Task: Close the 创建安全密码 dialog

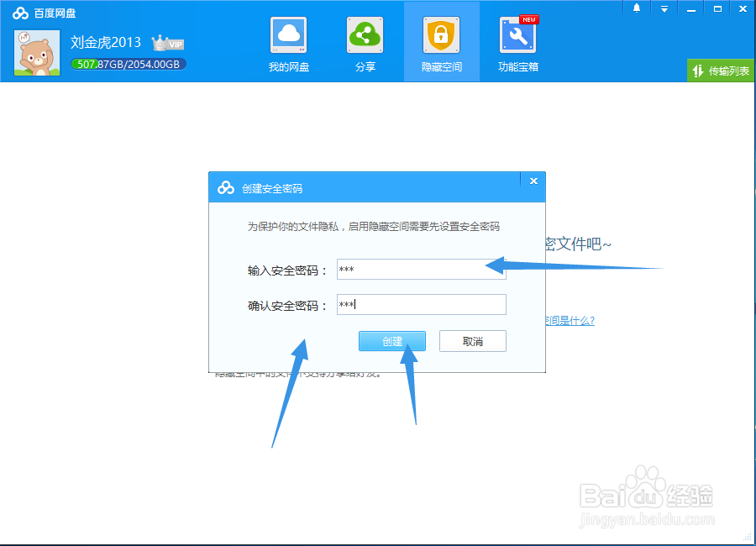Action: [x=533, y=181]
